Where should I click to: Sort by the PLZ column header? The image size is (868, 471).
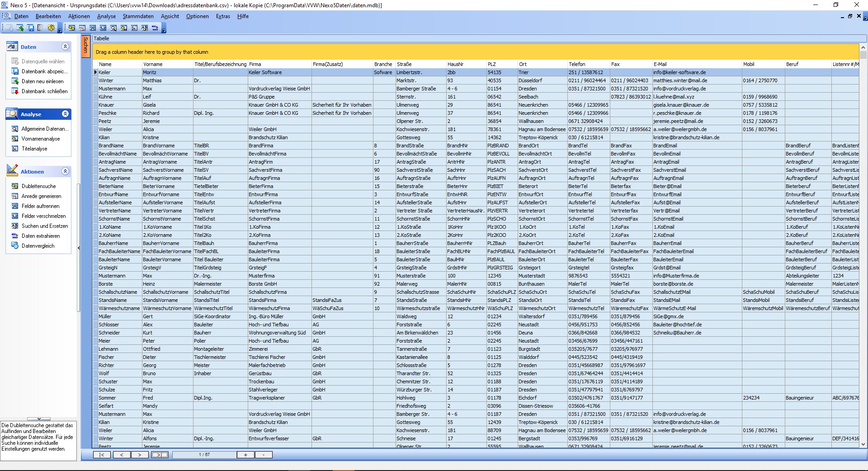tap(492, 64)
